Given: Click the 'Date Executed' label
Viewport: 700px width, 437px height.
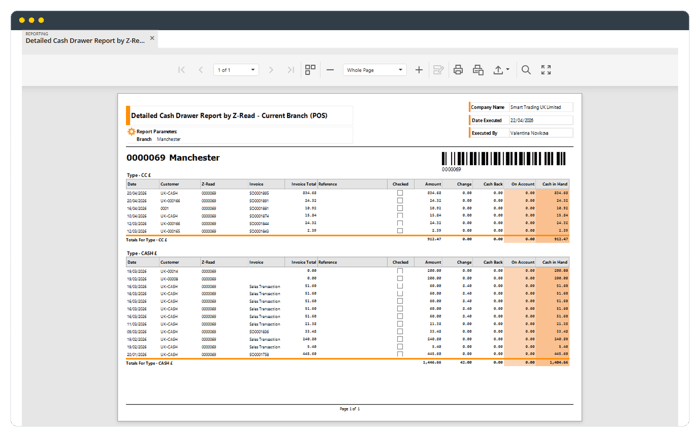Looking at the screenshot, I should (x=487, y=121).
